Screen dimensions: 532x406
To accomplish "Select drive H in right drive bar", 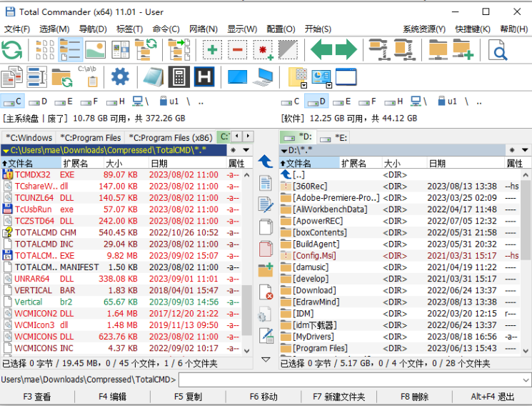I will click(393, 101).
